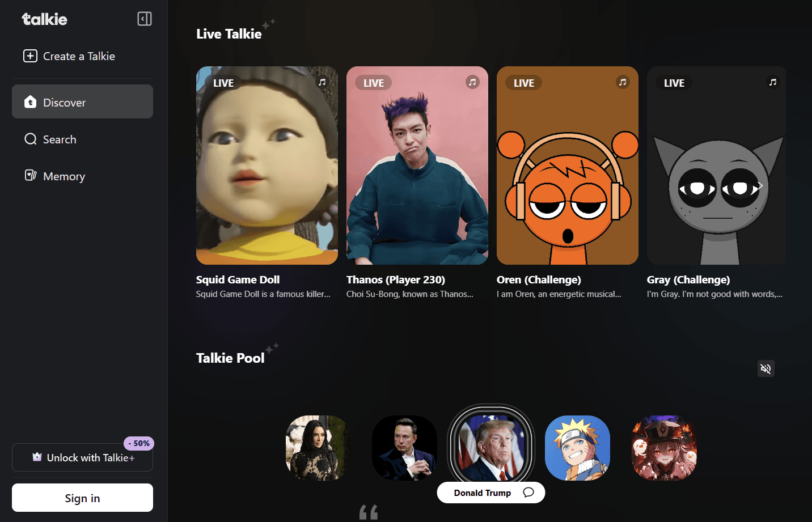This screenshot has height=522, width=812.
Task: Click the Live Talkie section heading
Action: (229, 34)
